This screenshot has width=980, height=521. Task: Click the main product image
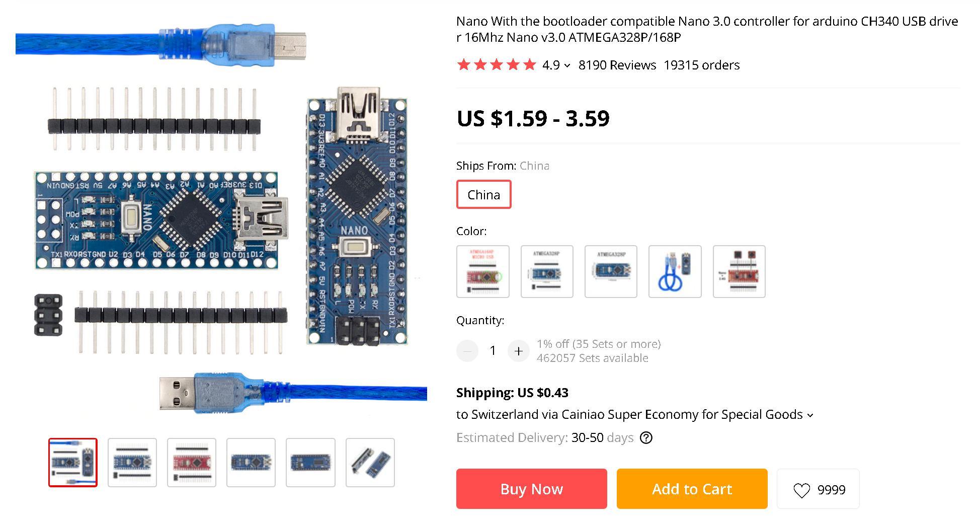(x=221, y=216)
